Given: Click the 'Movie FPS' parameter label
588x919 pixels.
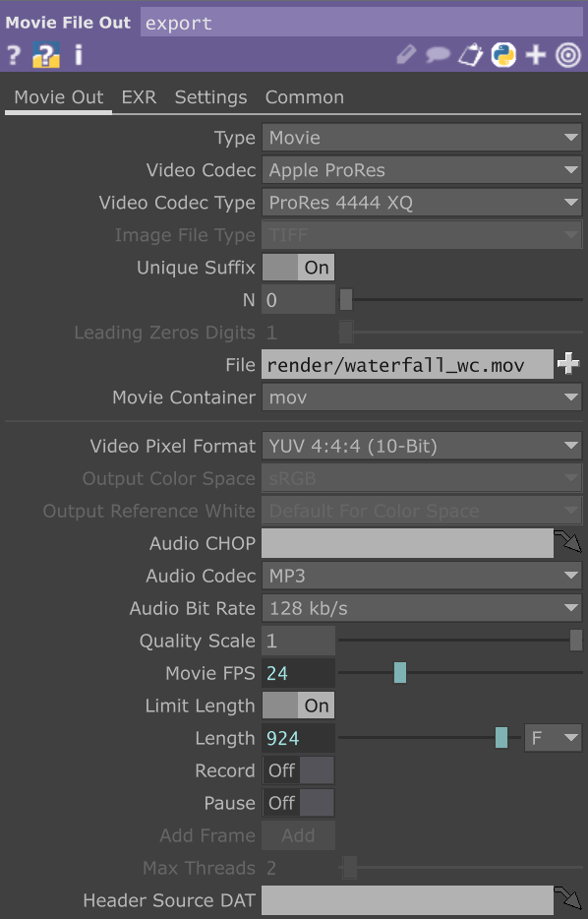Looking at the screenshot, I should coord(210,673).
